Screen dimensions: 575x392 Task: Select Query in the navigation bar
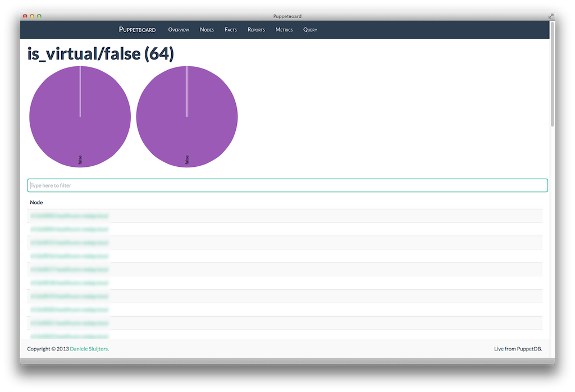pos(310,30)
